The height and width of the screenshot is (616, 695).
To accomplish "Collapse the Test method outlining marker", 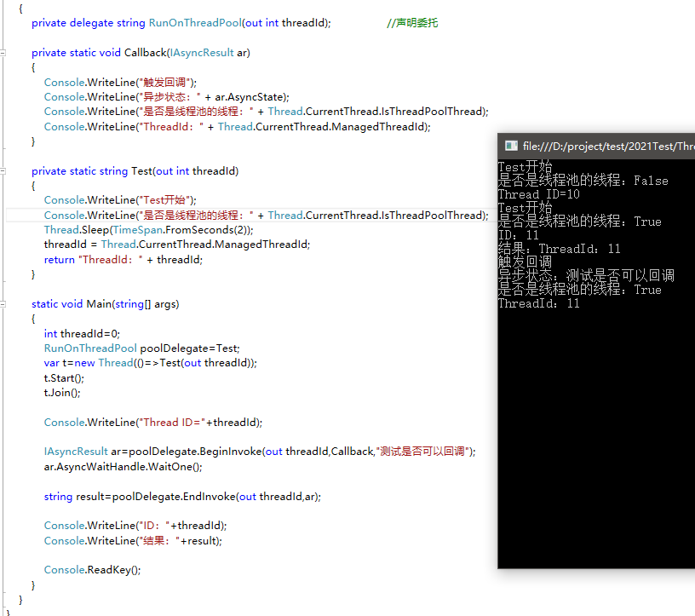I will (3, 171).
